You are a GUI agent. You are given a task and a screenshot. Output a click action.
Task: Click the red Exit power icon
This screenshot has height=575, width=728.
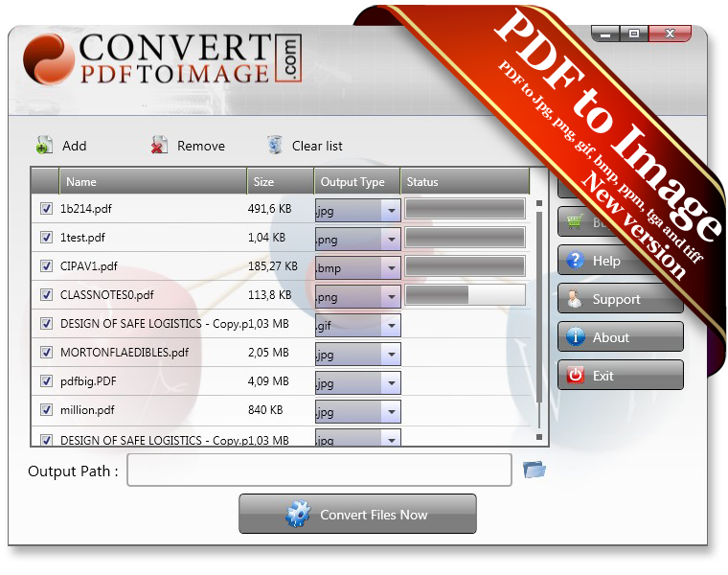[x=576, y=375]
